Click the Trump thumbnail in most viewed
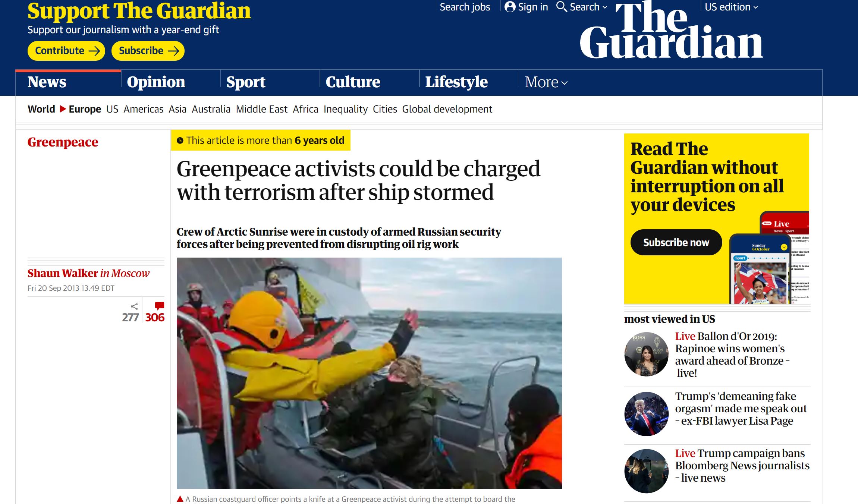The width and height of the screenshot is (858, 504). point(647,414)
